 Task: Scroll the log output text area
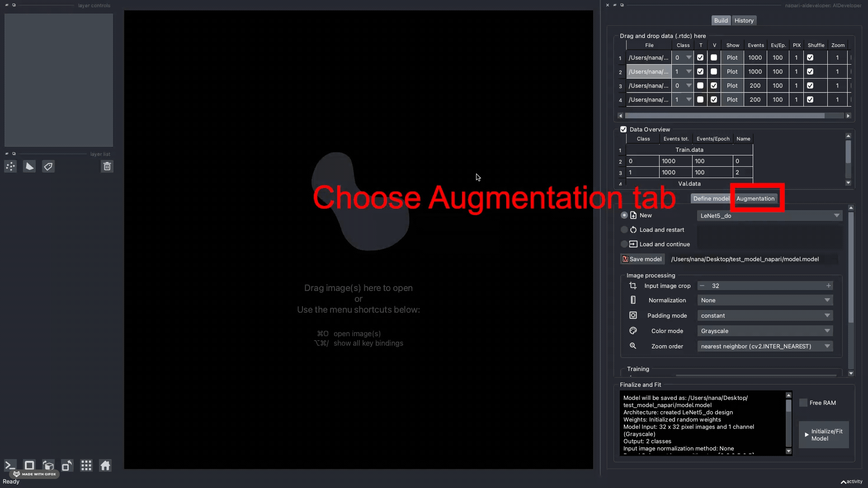click(x=788, y=423)
